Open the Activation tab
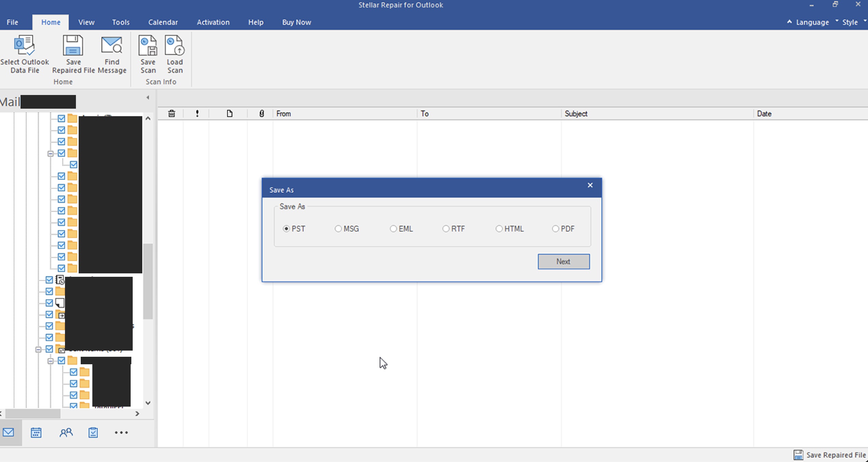This screenshot has width=868, height=462. [213, 22]
